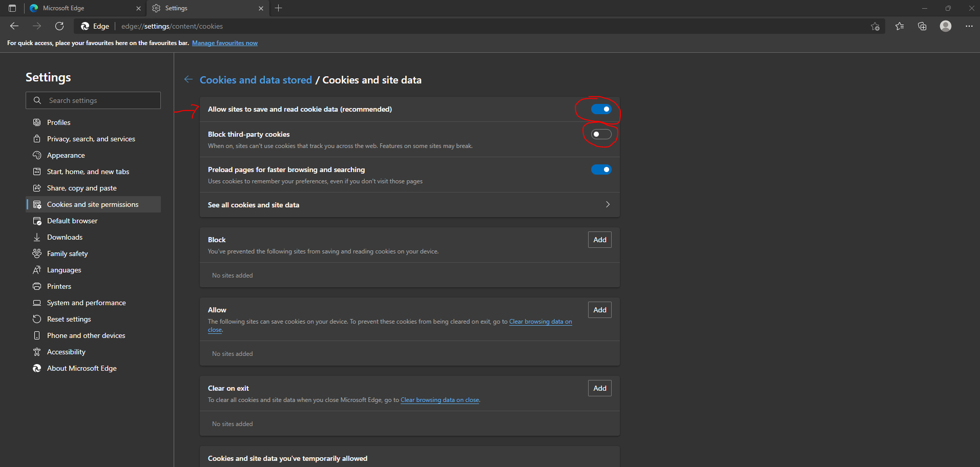
Task: Click the Downloads arrow sidebar icon
Action: 37,237
